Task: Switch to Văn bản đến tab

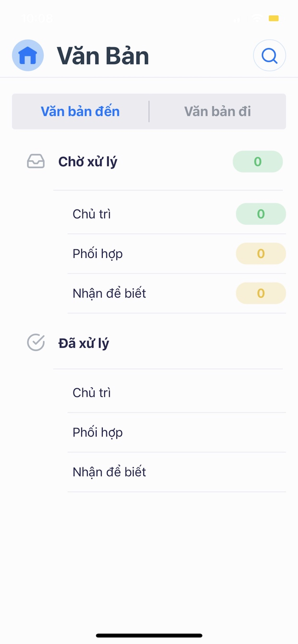Action: 80,111
